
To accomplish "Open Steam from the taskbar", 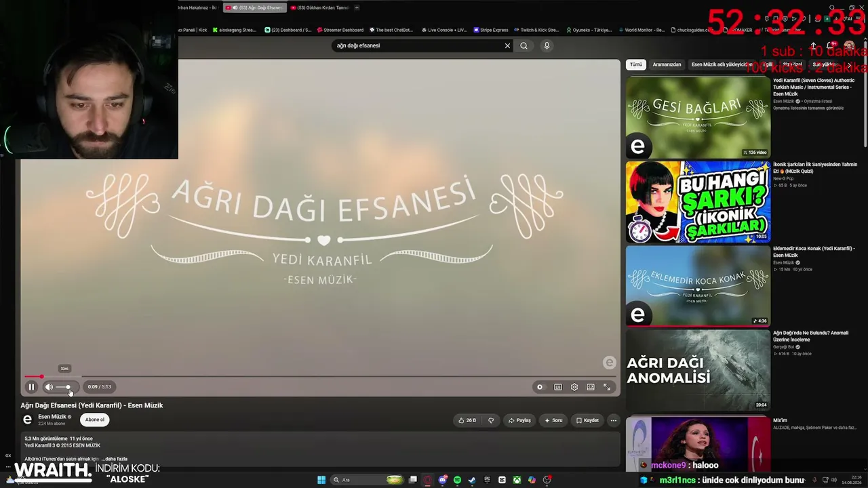I will [x=472, y=480].
